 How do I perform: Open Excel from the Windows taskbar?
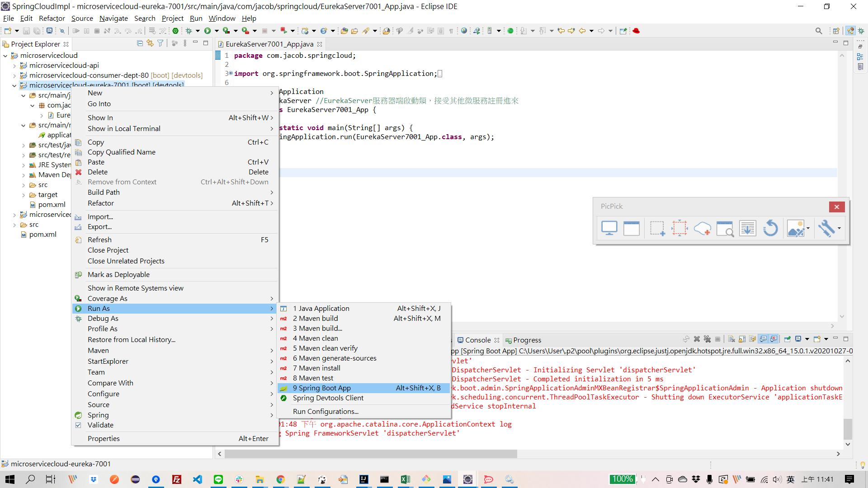coord(405,479)
